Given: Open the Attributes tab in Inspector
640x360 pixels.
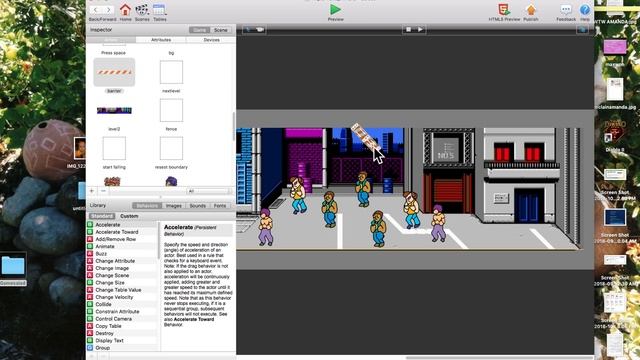Looking at the screenshot, I should (x=161, y=40).
